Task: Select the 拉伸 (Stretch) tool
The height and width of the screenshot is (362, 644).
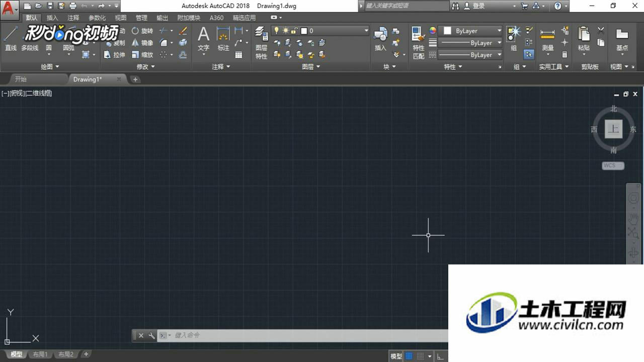Action: (x=114, y=55)
